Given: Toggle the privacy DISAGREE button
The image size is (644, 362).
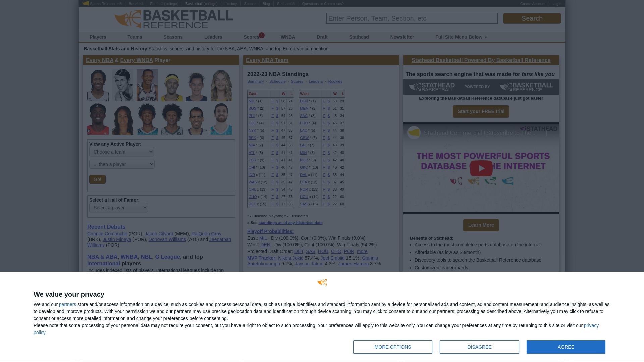Looking at the screenshot, I should point(479,347).
